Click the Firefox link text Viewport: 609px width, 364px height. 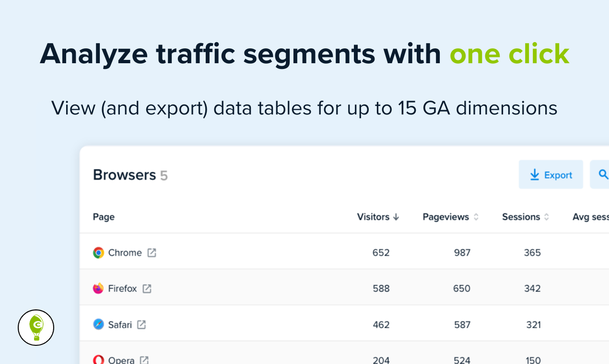coord(124,288)
